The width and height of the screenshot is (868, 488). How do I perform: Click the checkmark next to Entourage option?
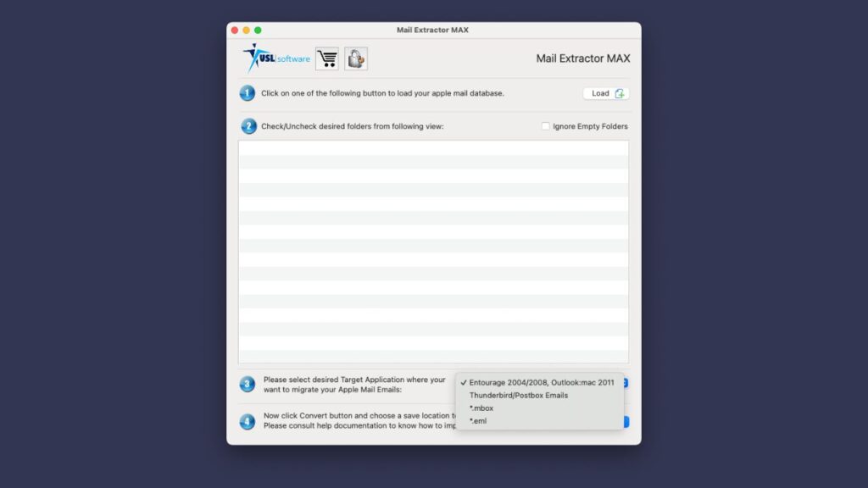pos(464,382)
